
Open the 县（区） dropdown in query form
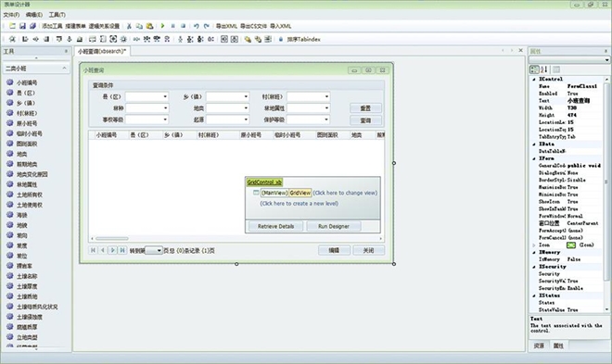click(165, 96)
